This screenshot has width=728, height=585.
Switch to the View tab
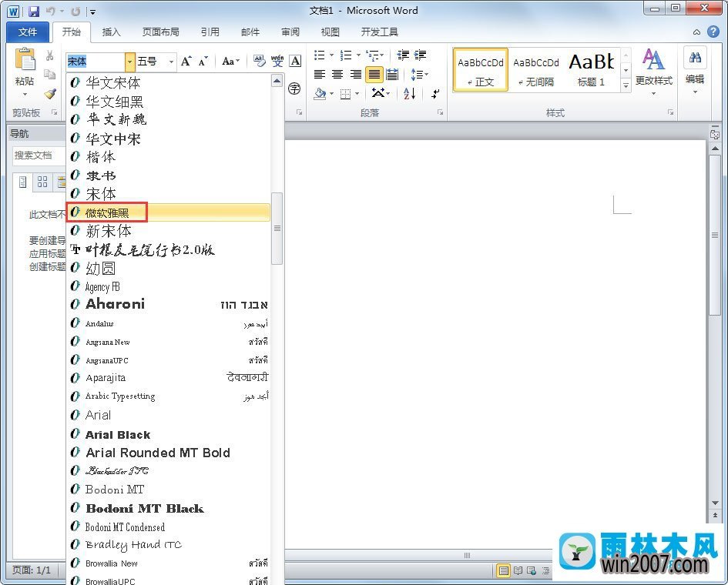(330, 32)
